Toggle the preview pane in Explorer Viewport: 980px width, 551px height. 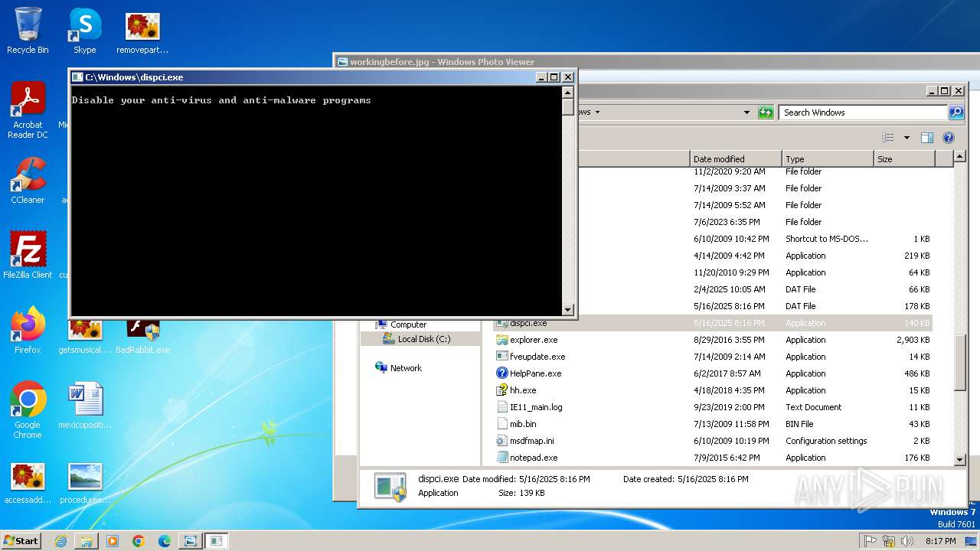click(927, 138)
